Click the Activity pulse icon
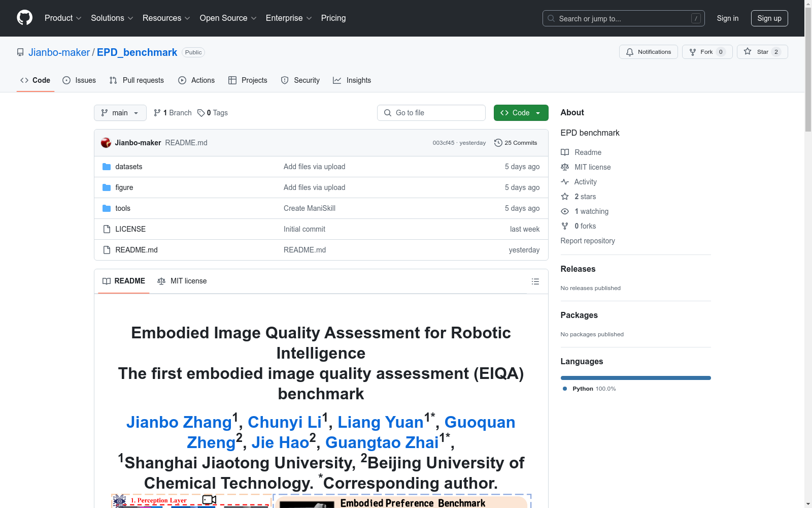The height and width of the screenshot is (508, 812). 565,182
